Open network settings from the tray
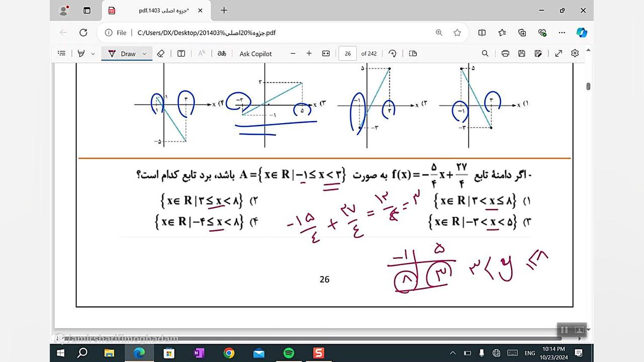 click(x=497, y=353)
